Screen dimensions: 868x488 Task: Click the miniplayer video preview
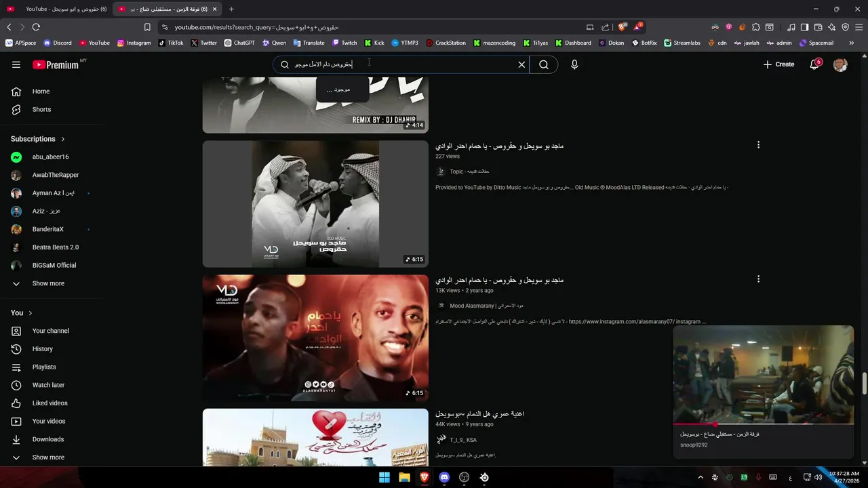click(763, 375)
